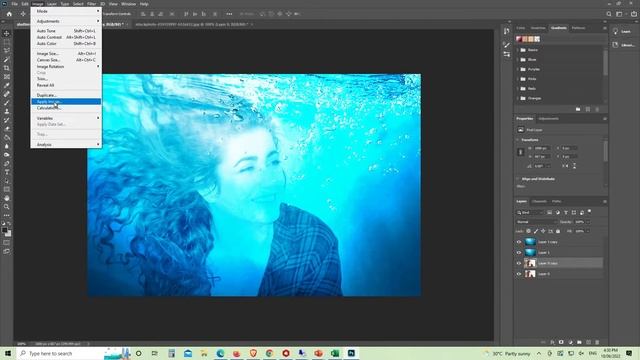
Task: Expand the Reds gradient folder
Action: click(x=518, y=89)
